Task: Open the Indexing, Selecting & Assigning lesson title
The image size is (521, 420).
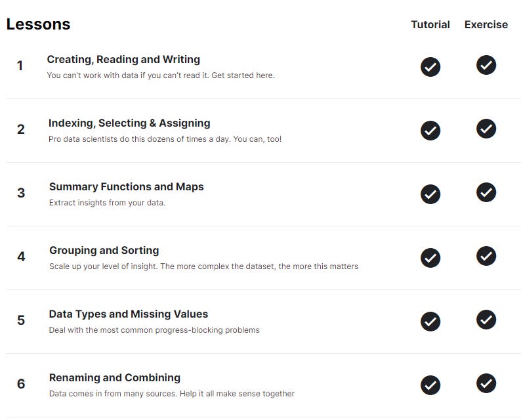Action: (x=129, y=123)
